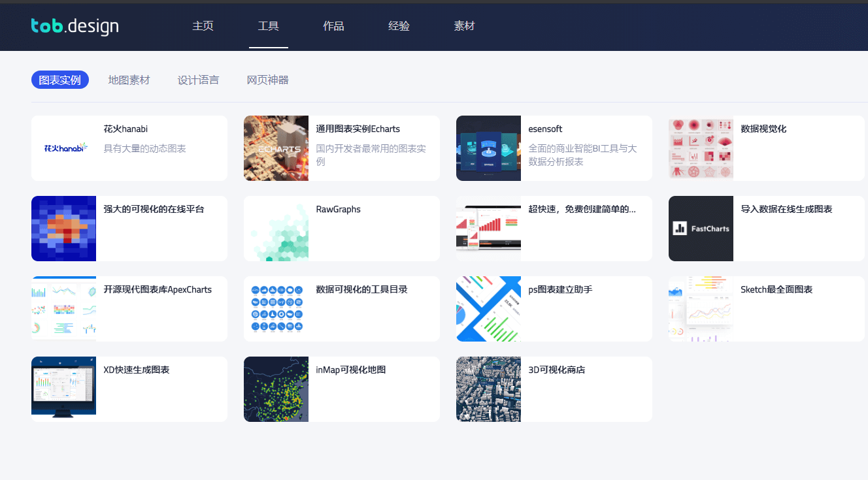Switch to the 网页神器 tab
Viewport: 868px width, 480px height.
tap(267, 80)
